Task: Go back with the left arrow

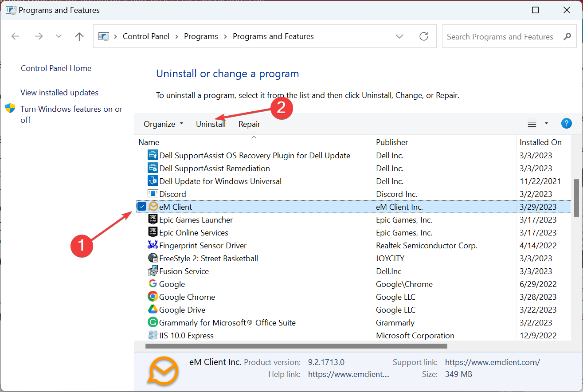Action: [16, 36]
